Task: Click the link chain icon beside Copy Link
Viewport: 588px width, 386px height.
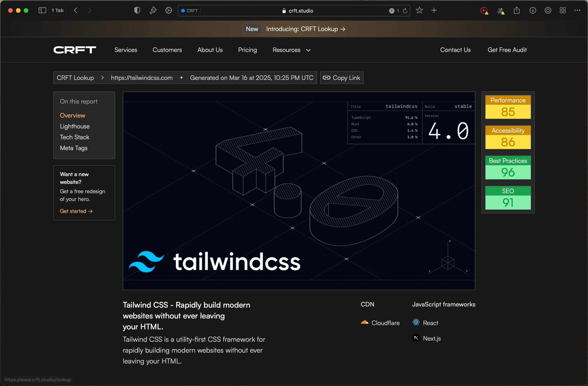Action: pyautogui.click(x=326, y=78)
